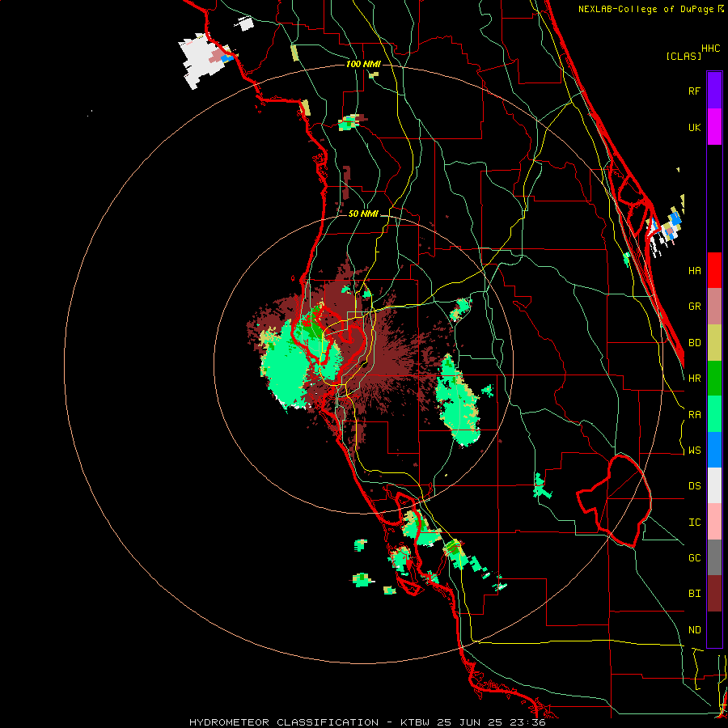Click the DS white legend swatch
The height and width of the screenshot is (728, 728).
click(714, 485)
